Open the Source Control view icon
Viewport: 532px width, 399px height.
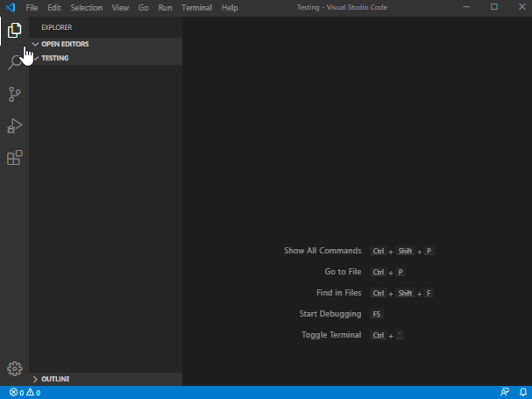(x=14, y=94)
